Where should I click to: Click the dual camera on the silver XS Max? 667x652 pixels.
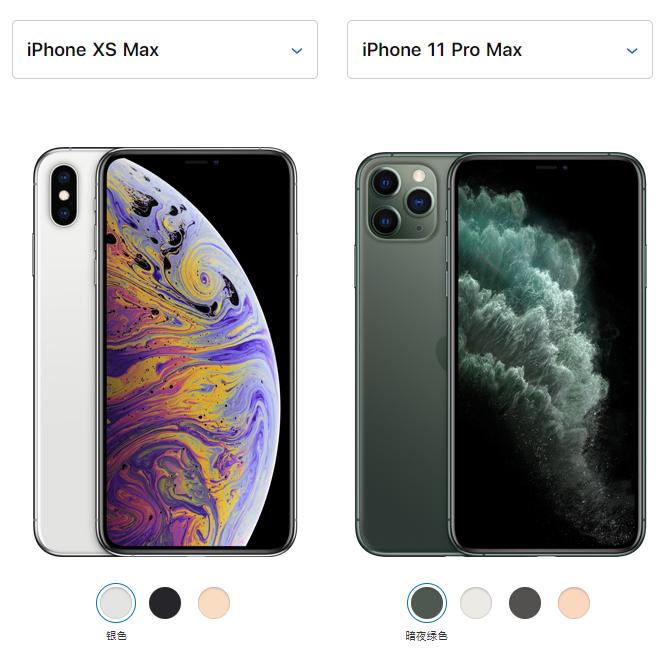[64, 196]
